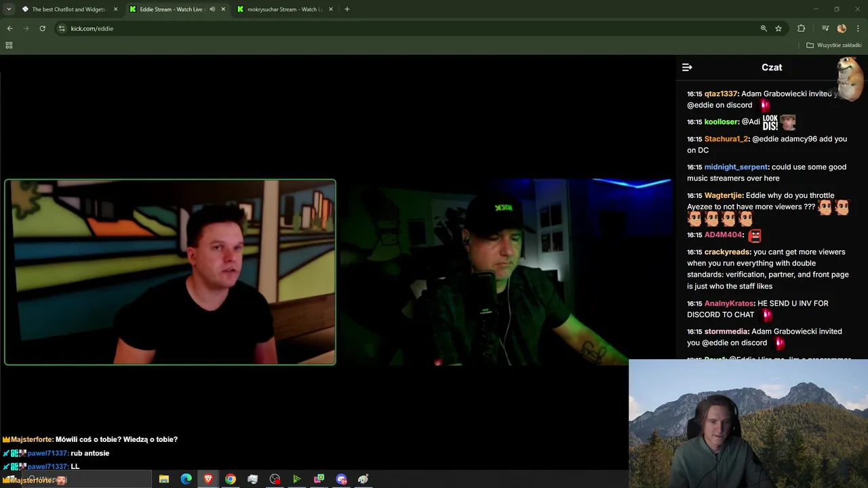Collapse the chat panel with arrow icon
The height and width of the screenshot is (488, 868).
(687, 67)
